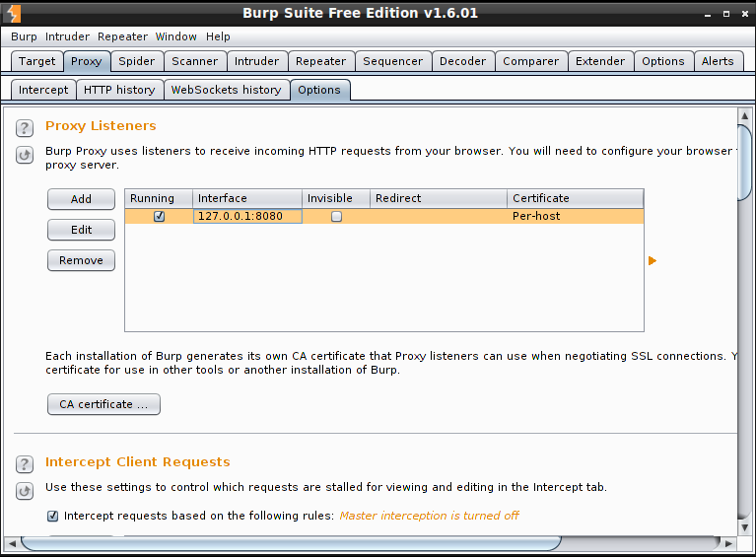
Task: Minimize the Burp Suite window
Action: click(x=708, y=14)
